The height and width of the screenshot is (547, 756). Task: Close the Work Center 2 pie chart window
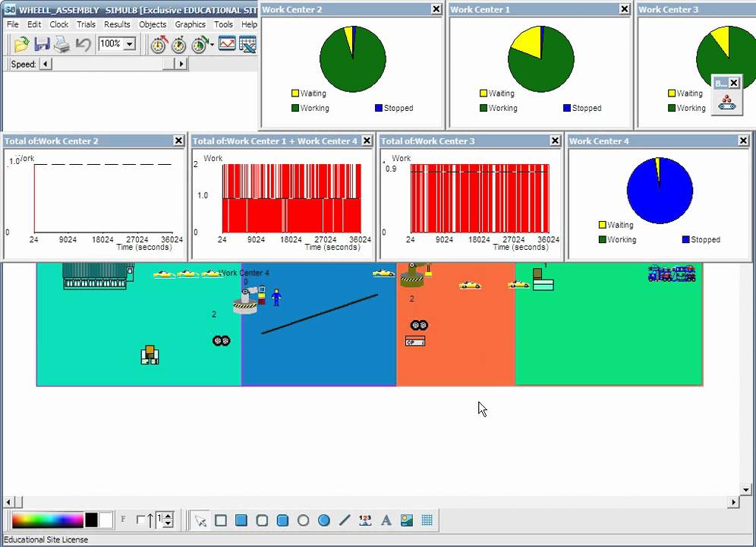pos(436,8)
